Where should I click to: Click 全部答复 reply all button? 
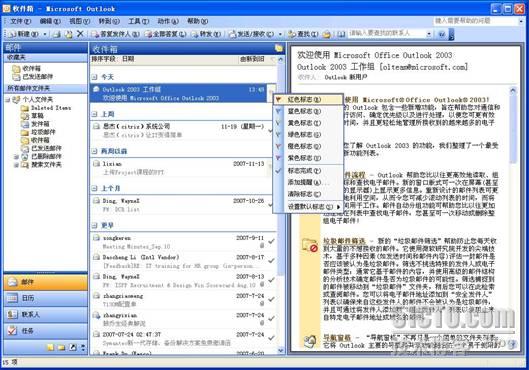[x=165, y=34]
